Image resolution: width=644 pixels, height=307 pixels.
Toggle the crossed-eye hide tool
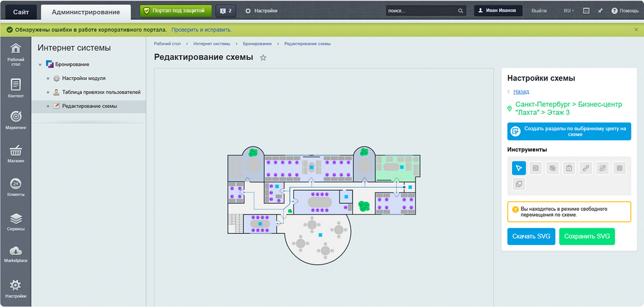click(552, 168)
